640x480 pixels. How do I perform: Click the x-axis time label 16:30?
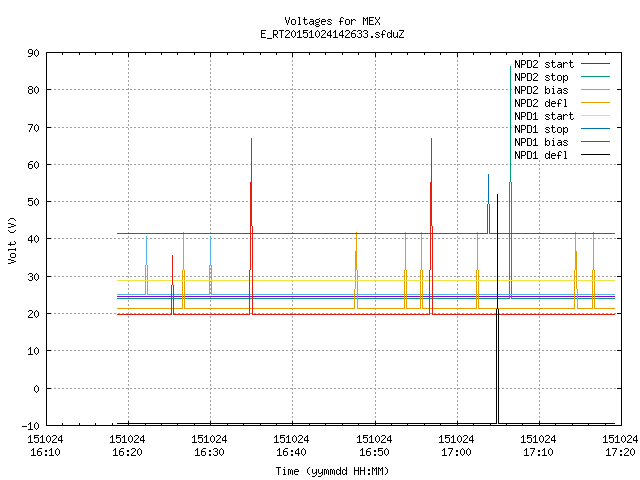(x=209, y=453)
